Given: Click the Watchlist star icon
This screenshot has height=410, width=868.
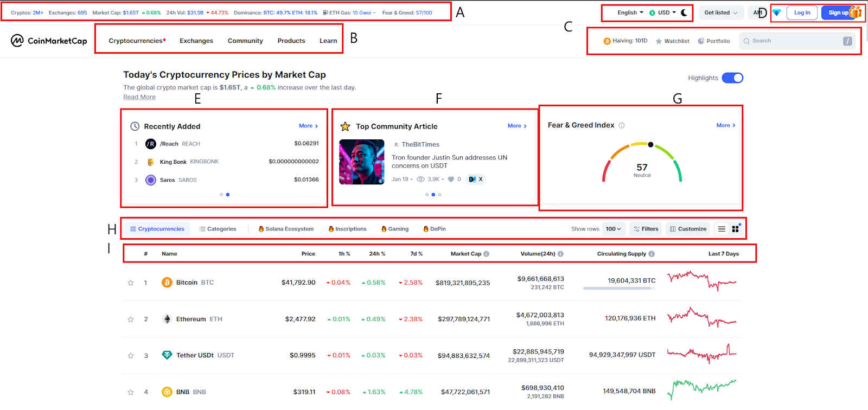Looking at the screenshot, I should [659, 41].
